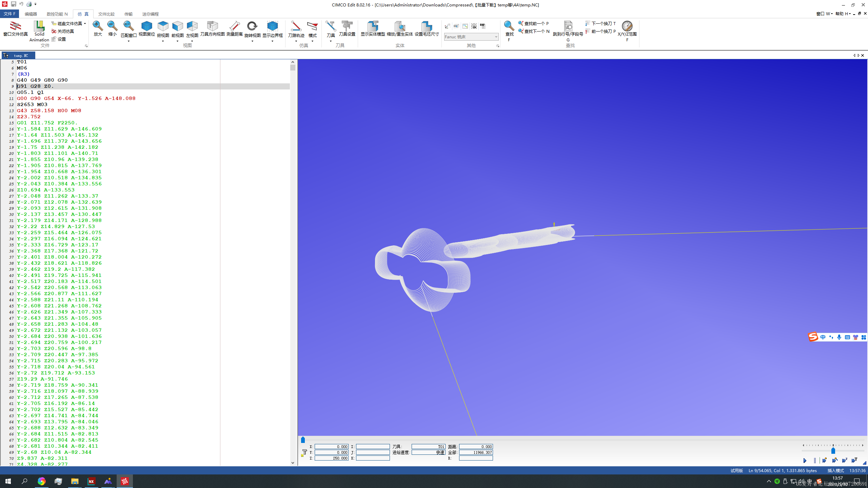
Task: Expand the mode (模式) dropdown
Action: (x=312, y=41)
